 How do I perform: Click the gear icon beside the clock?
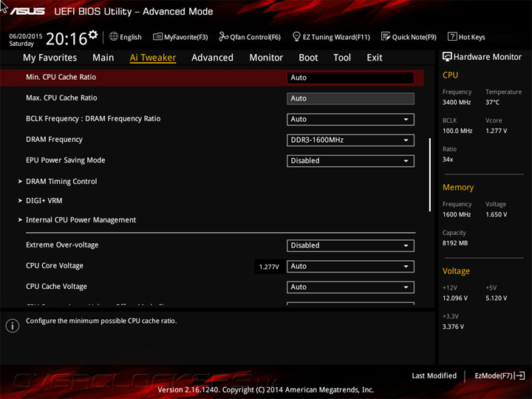pyautogui.click(x=93, y=35)
